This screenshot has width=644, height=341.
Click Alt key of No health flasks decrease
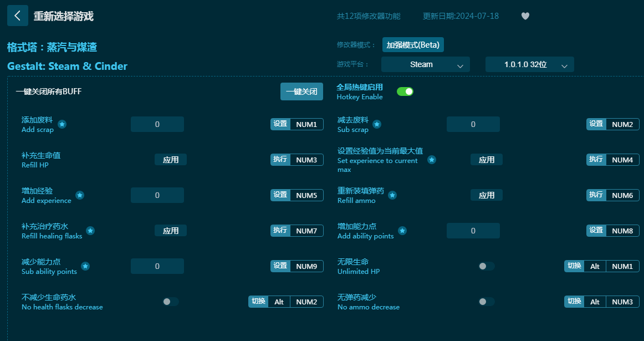pos(279,302)
